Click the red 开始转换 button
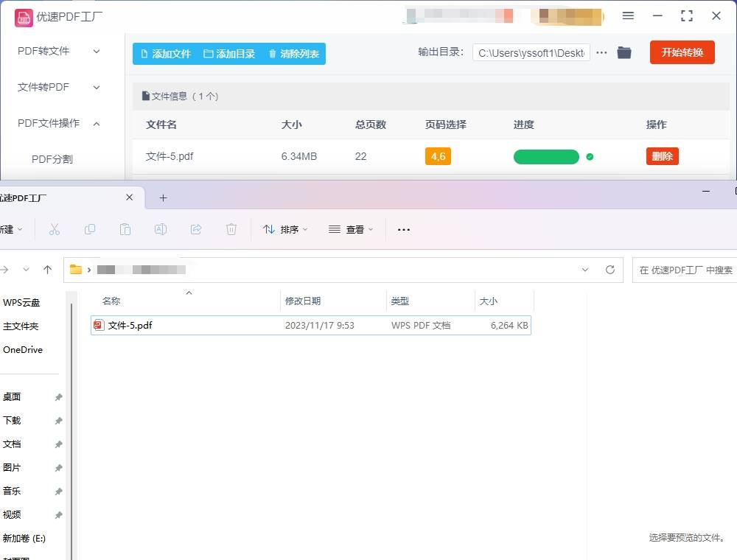 (682, 52)
